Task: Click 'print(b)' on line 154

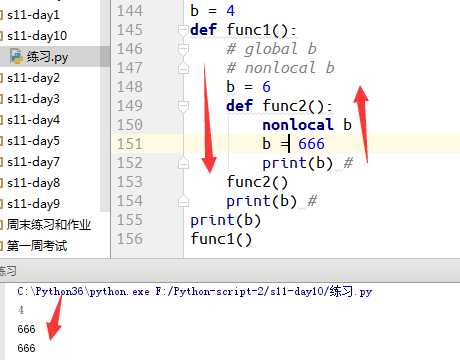Action: (262, 201)
